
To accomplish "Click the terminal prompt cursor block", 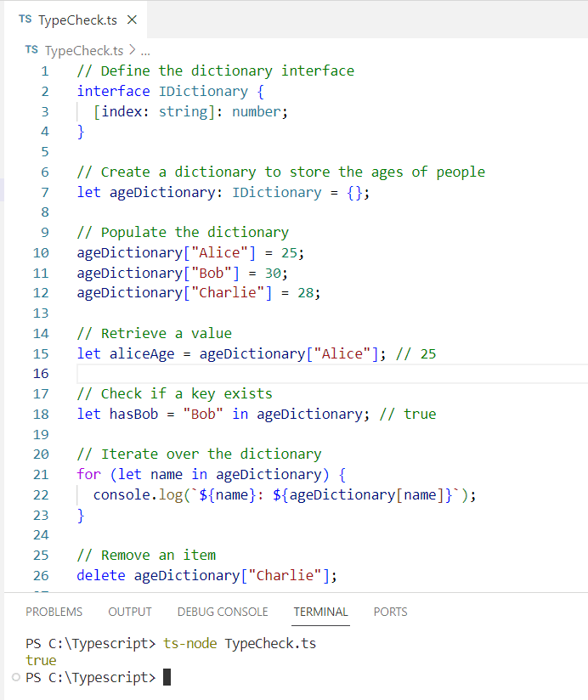I will pos(167,677).
